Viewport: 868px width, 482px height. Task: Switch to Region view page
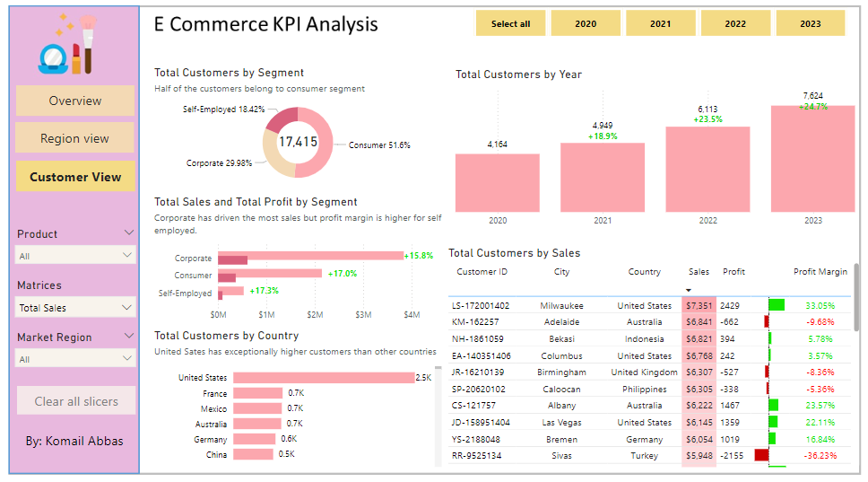point(75,138)
